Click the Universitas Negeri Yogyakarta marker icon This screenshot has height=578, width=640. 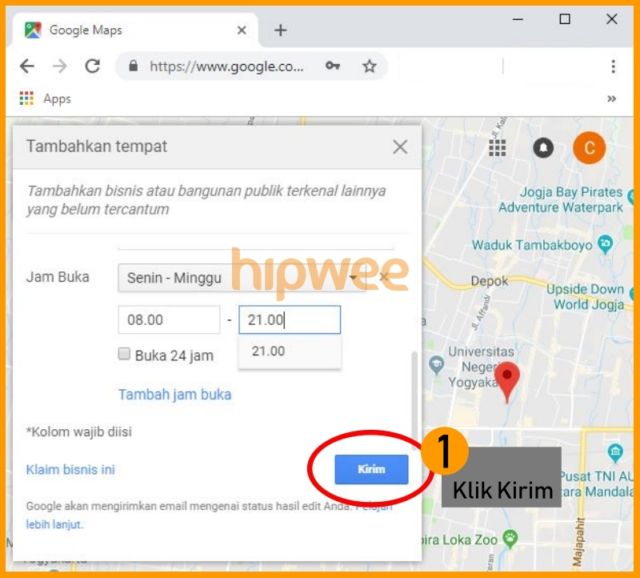[436, 365]
